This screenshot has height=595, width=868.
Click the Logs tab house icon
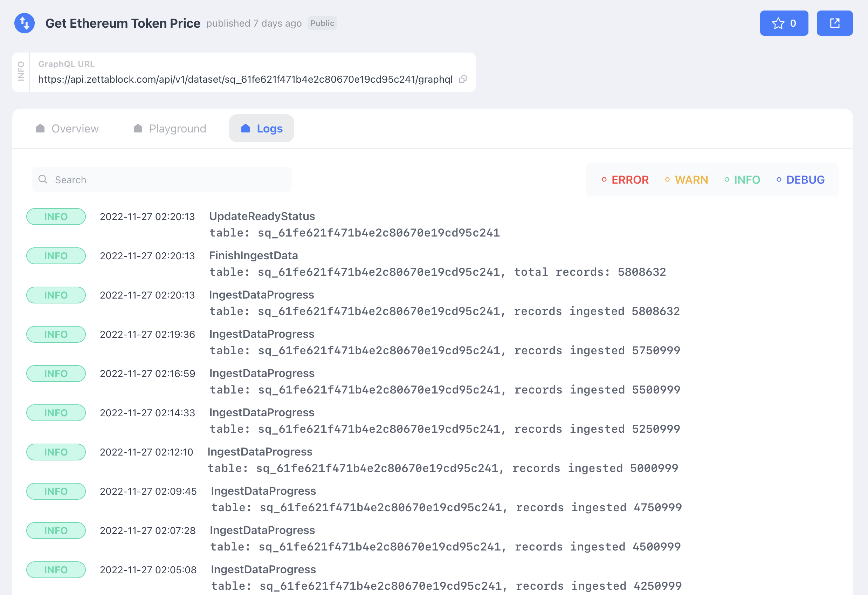pyautogui.click(x=246, y=129)
